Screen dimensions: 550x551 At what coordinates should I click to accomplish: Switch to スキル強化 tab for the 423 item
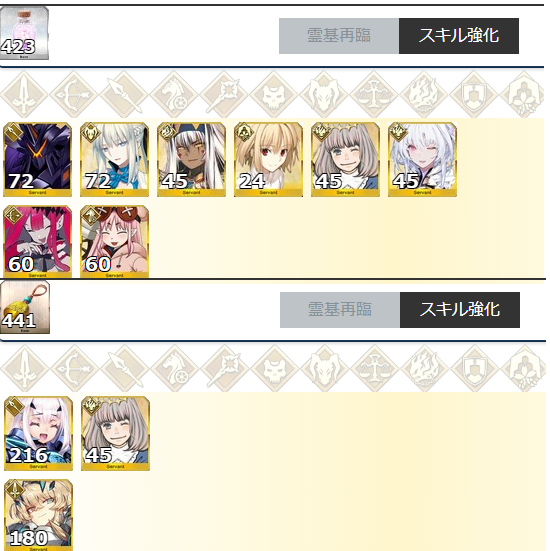click(459, 36)
